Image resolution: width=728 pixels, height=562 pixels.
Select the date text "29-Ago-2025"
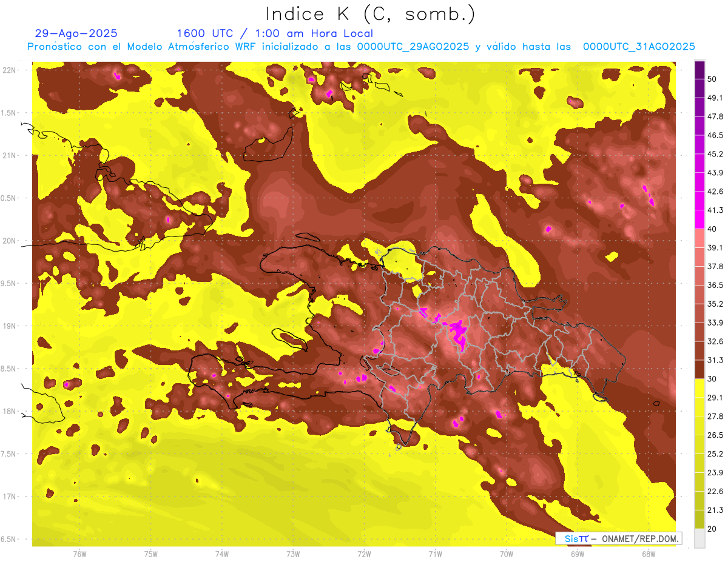(x=76, y=33)
